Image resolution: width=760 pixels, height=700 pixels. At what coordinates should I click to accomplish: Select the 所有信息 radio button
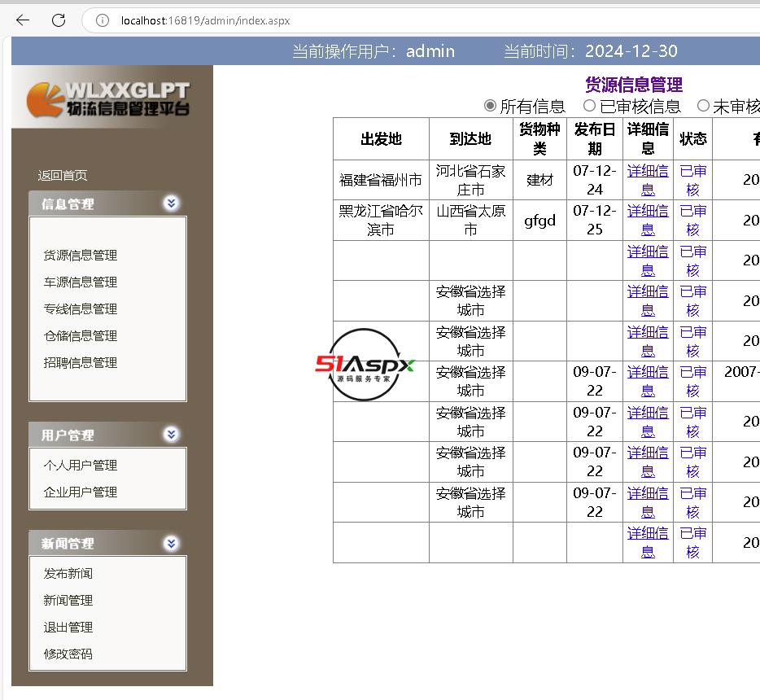pyautogui.click(x=490, y=106)
